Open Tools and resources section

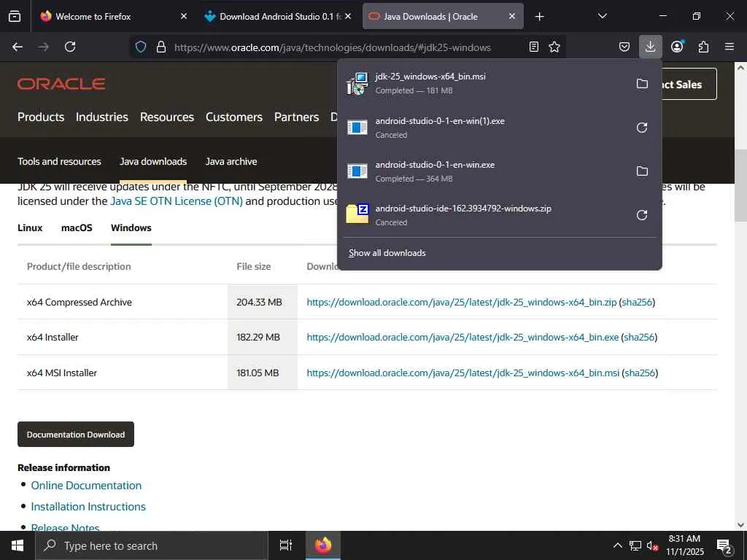pyautogui.click(x=59, y=161)
